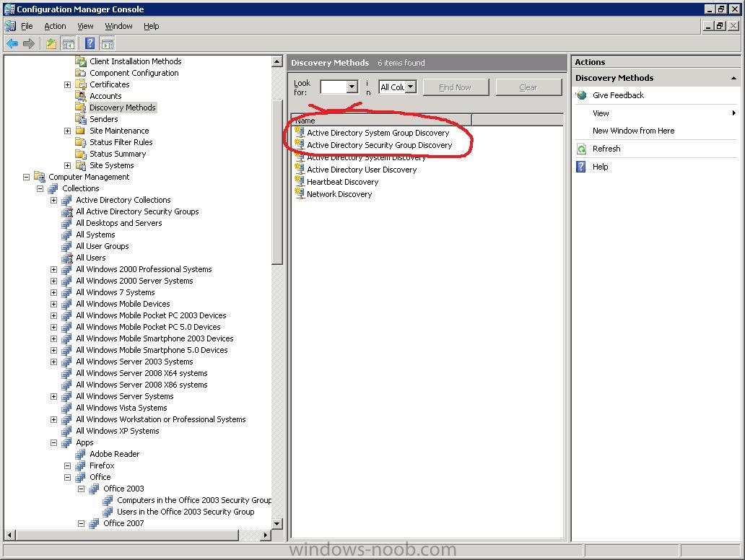Open the Window menu
The height and width of the screenshot is (560, 745).
coord(119,26)
